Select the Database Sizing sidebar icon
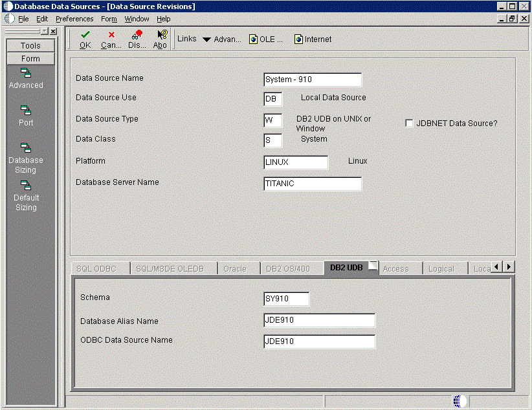This screenshot has width=532, height=410. coord(26,148)
